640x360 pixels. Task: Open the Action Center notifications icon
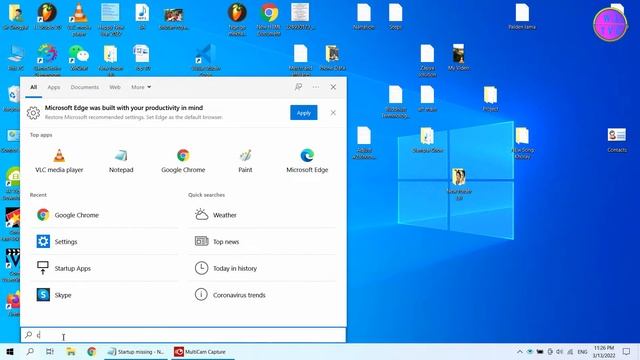pos(627,351)
